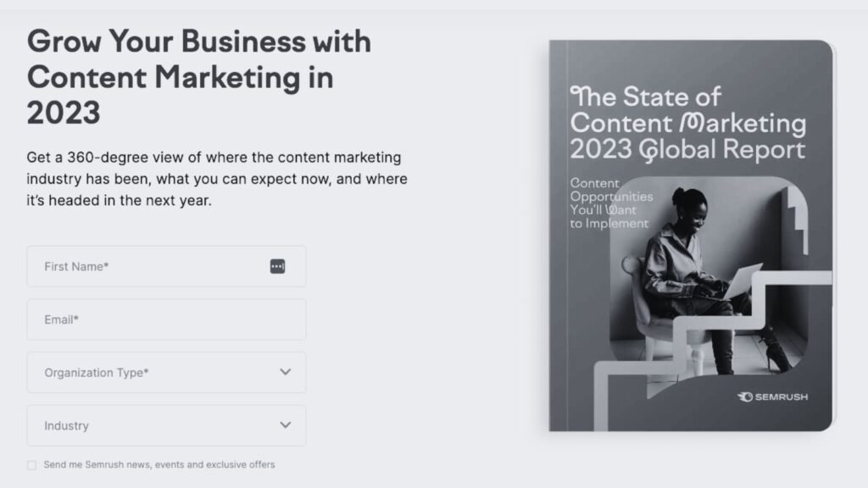The height and width of the screenshot is (488, 868).
Task: Tick the Semrush news and offers checkbox
Action: 32,465
